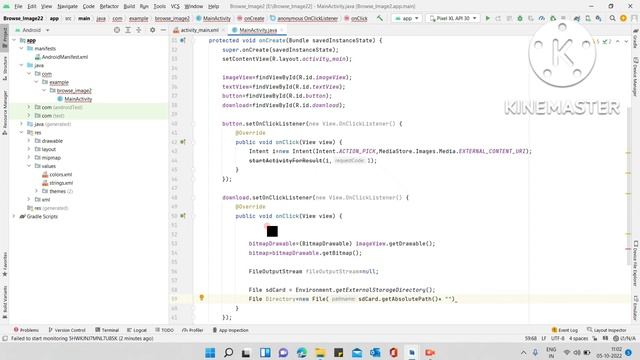
Task: Toggle the Resource Manager tool window
Action: click(4, 113)
